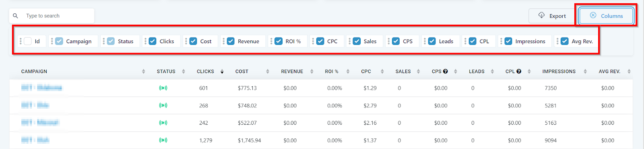Uncheck the Avg Rev. column checkbox
644x149 pixels.
pos(565,41)
